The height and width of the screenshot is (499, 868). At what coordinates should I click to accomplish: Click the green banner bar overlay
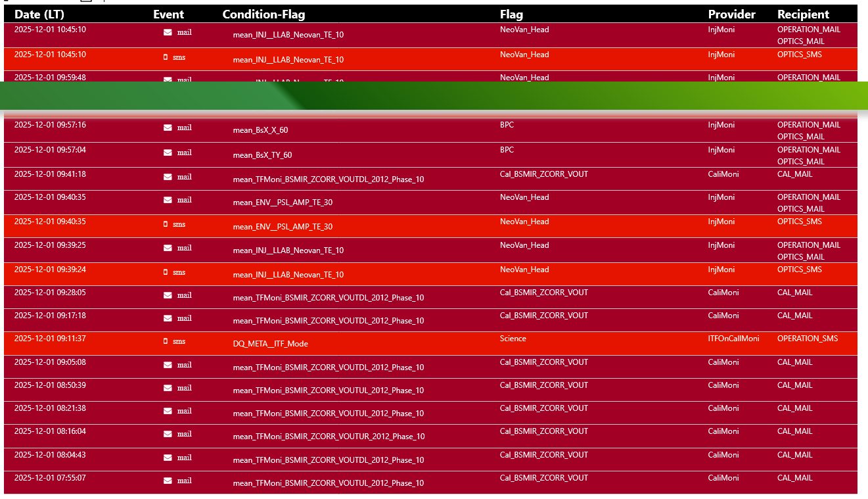pos(434,96)
